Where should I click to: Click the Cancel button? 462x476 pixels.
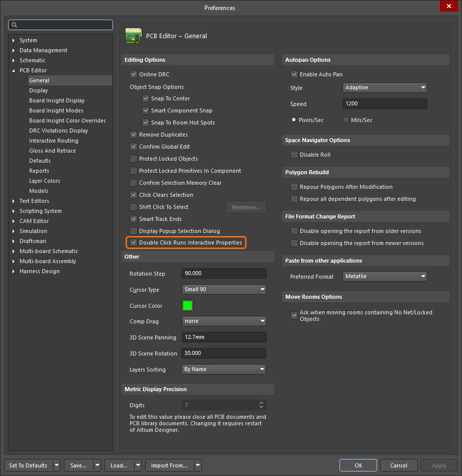(x=399, y=465)
